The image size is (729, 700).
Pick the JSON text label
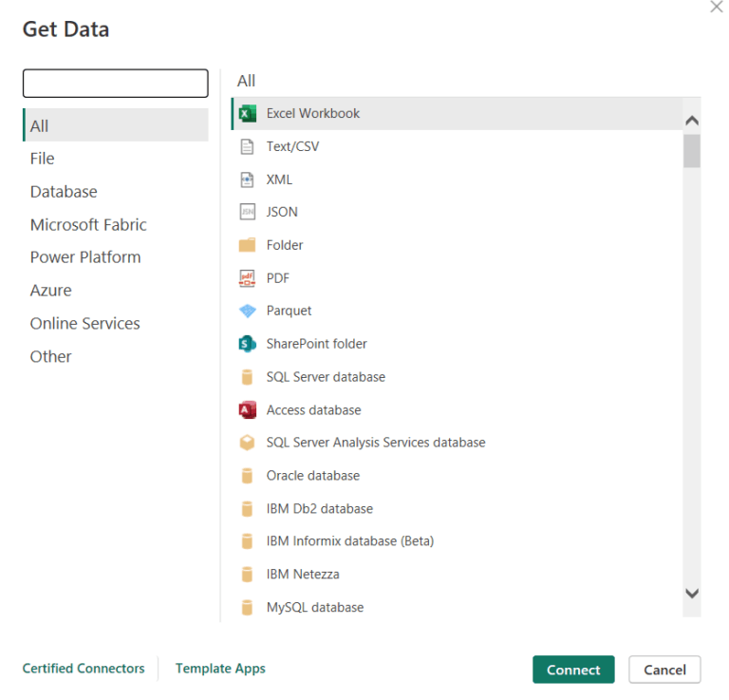pyautogui.click(x=282, y=212)
